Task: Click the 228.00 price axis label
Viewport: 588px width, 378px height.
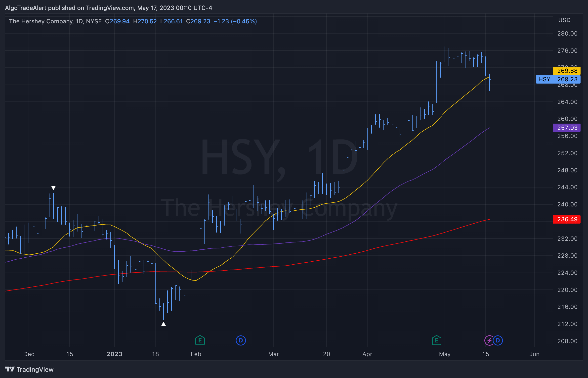Action: [x=567, y=256]
